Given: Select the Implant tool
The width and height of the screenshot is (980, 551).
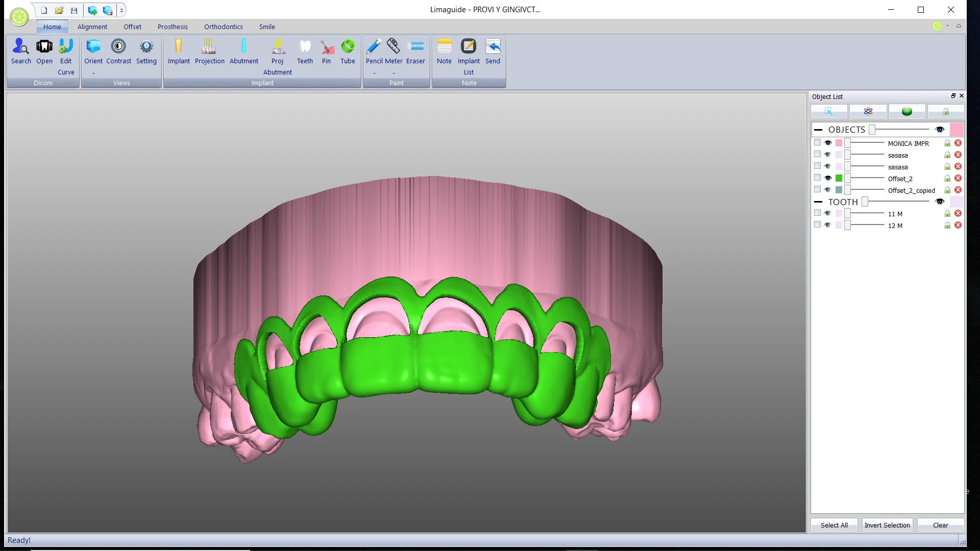Looking at the screenshot, I should coord(179,51).
